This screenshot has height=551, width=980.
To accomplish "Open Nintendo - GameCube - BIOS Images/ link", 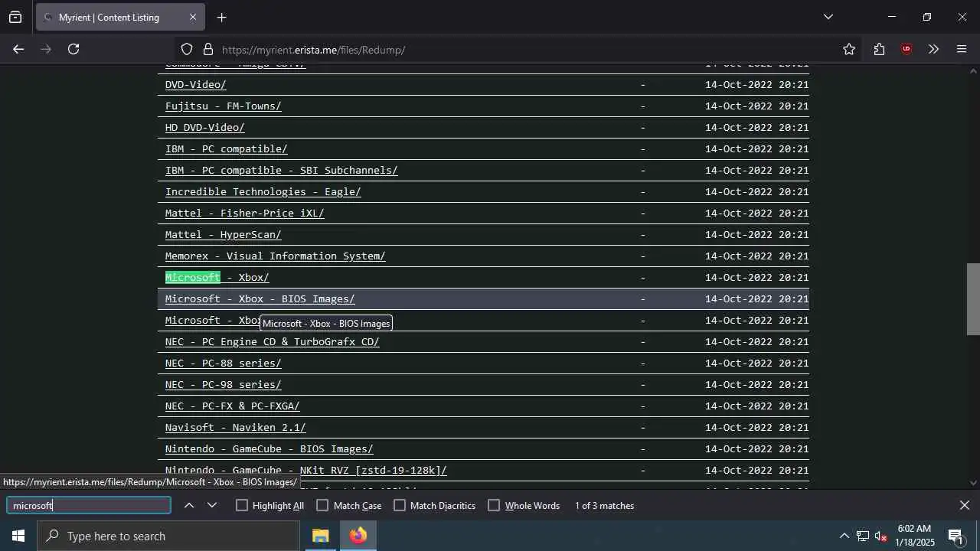I will pyautogui.click(x=269, y=448).
